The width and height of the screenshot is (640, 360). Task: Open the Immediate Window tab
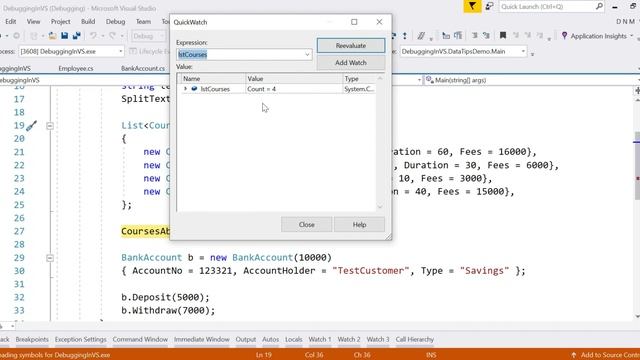[202, 339]
